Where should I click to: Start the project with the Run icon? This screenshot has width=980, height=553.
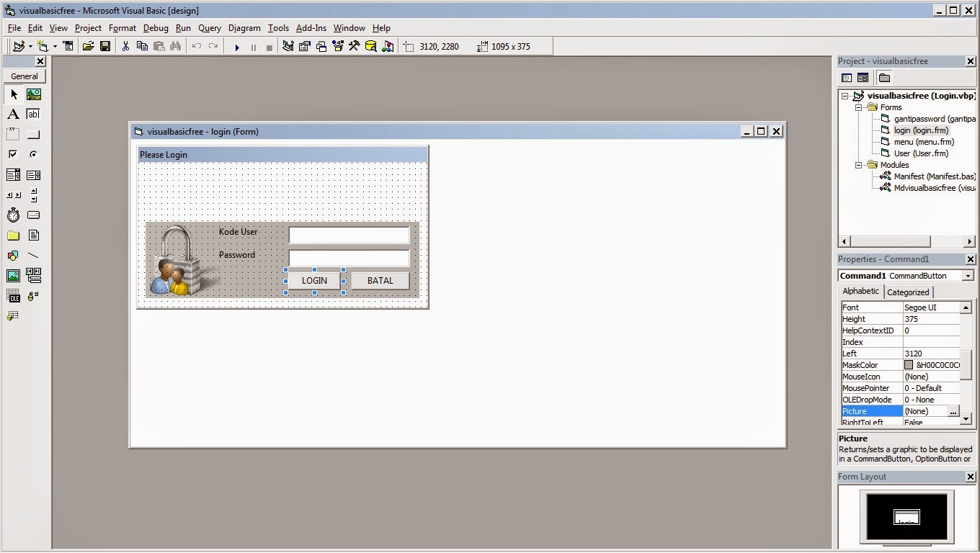click(x=237, y=45)
